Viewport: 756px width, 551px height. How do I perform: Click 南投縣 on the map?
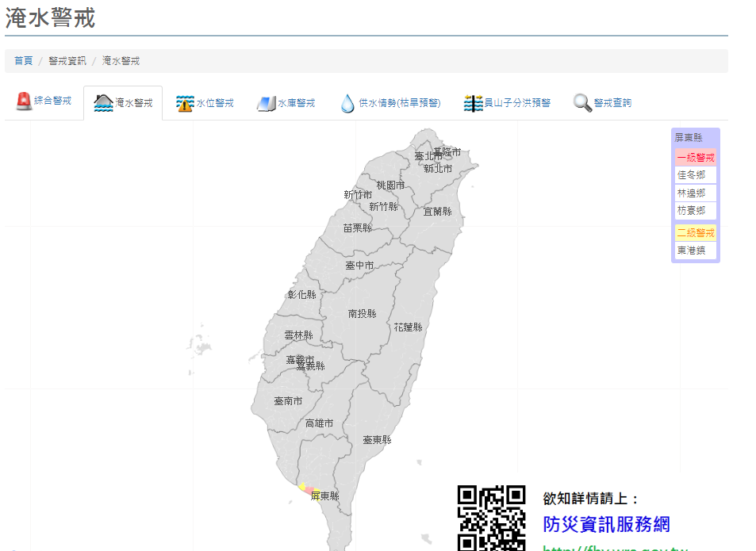362,313
